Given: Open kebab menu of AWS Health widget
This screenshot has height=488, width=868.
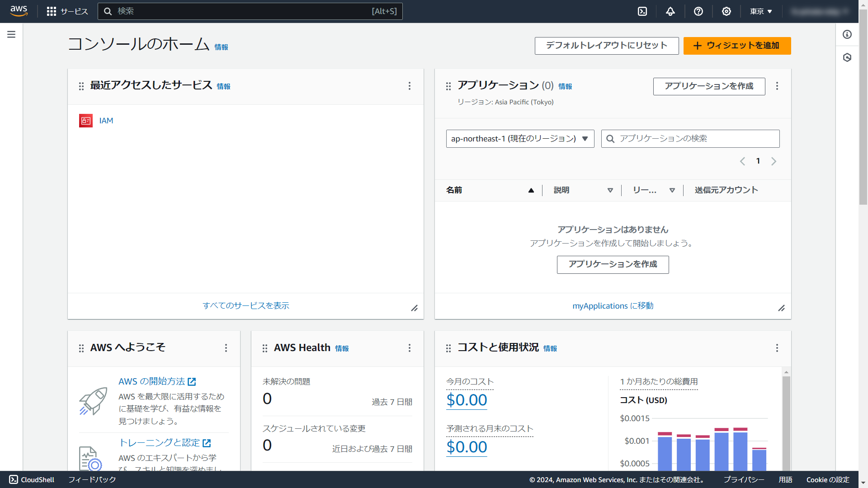Looking at the screenshot, I should pos(410,348).
